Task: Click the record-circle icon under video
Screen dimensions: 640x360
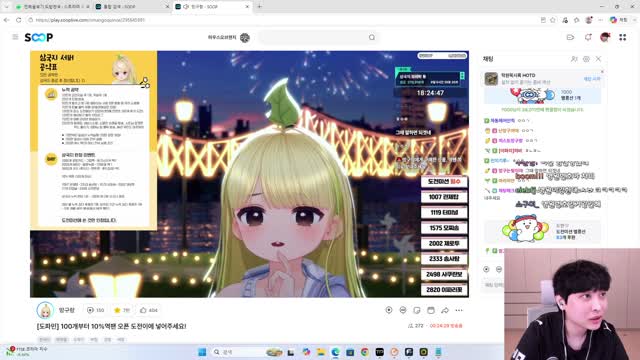Action: [x=389, y=310]
